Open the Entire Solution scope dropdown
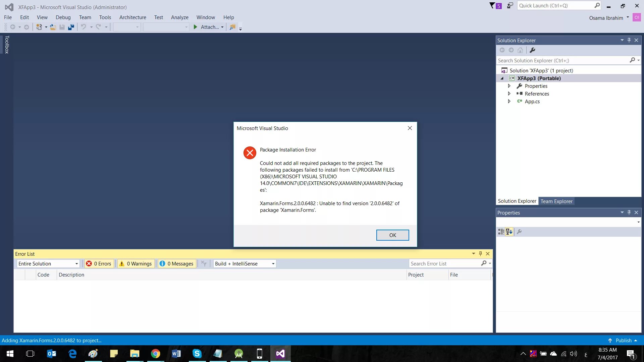This screenshot has height=362, width=644. click(x=48, y=264)
